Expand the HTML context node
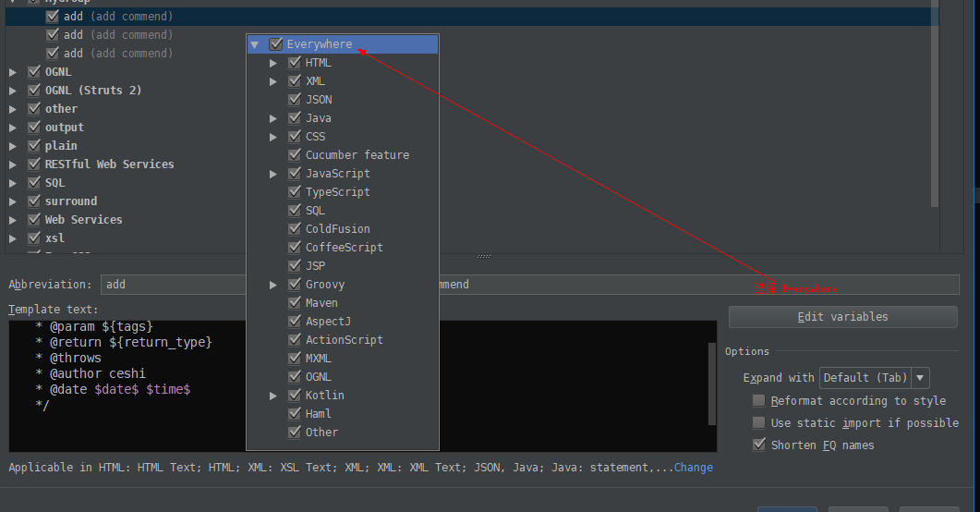Viewport: 980px width, 512px height. [273, 63]
